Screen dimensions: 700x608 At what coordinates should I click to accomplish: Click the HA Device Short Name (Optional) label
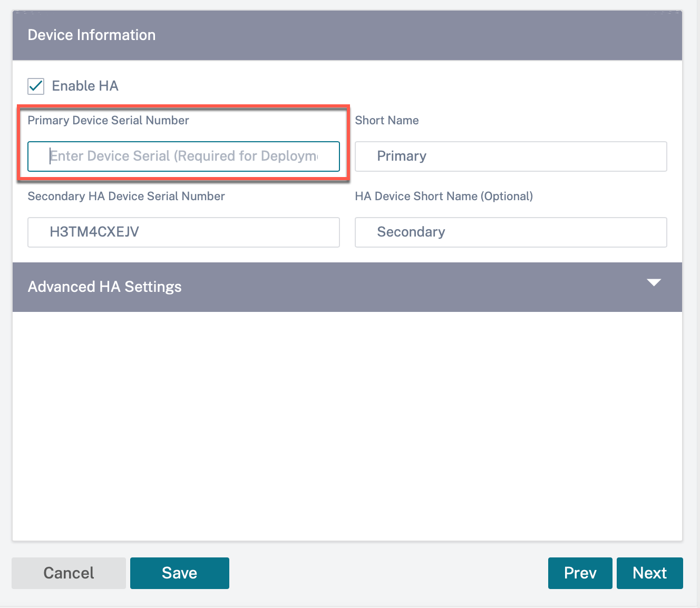coord(444,196)
